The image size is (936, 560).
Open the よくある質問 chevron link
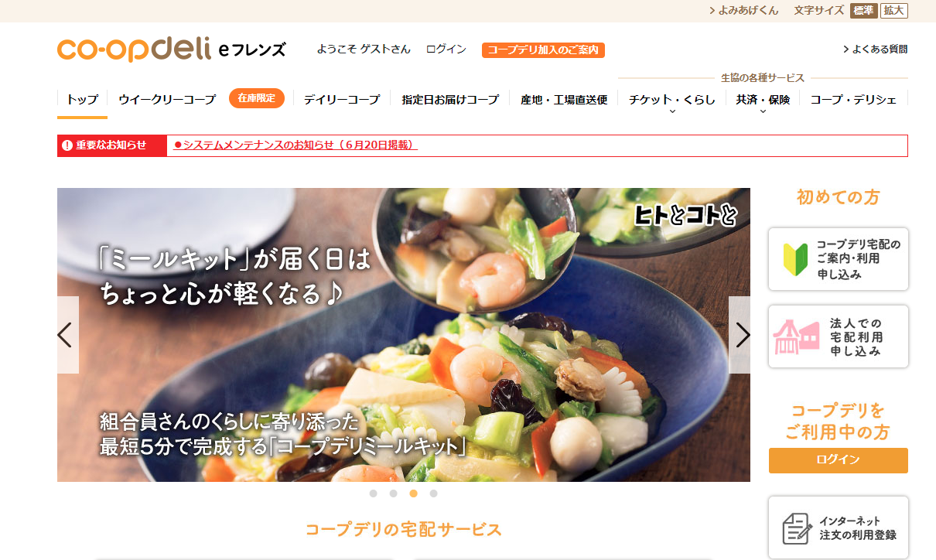tap(875, 49)
